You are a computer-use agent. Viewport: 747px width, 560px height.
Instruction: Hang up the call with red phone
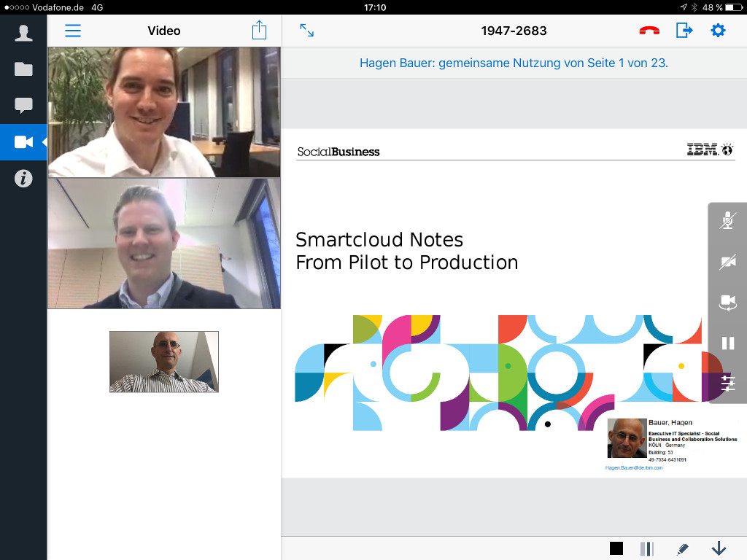[x=649, y=31]
